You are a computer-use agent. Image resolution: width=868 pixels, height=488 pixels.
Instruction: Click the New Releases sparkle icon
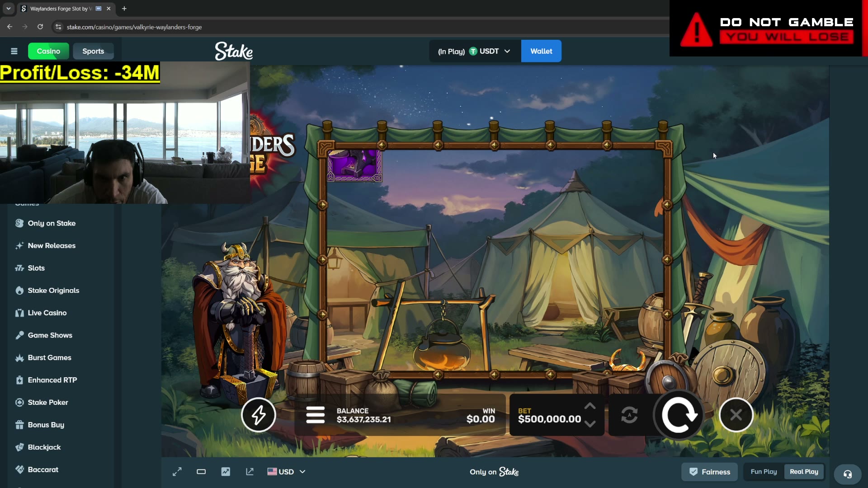pyautogui.click(x=19, y=246)
